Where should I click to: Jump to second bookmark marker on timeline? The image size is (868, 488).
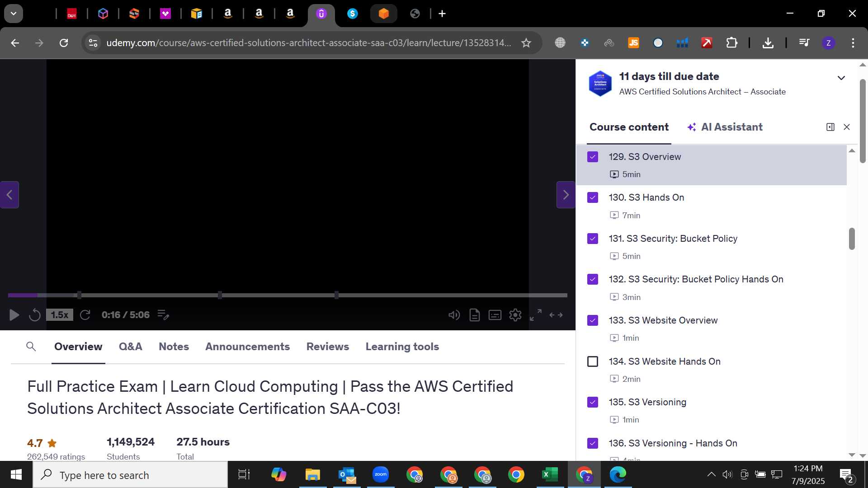coord(220,295)
